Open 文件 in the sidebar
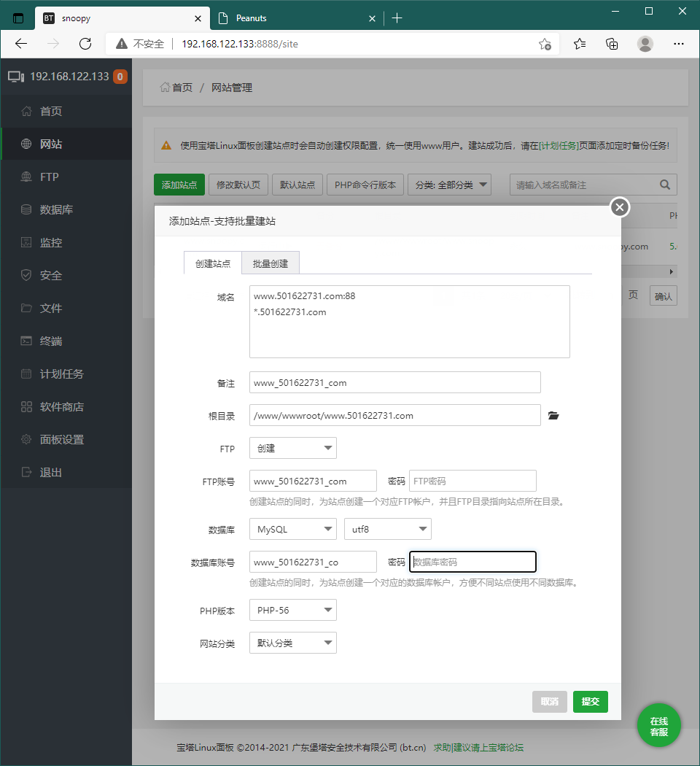The height and width of the screenshot is (766, 700). tap(66, 309)
